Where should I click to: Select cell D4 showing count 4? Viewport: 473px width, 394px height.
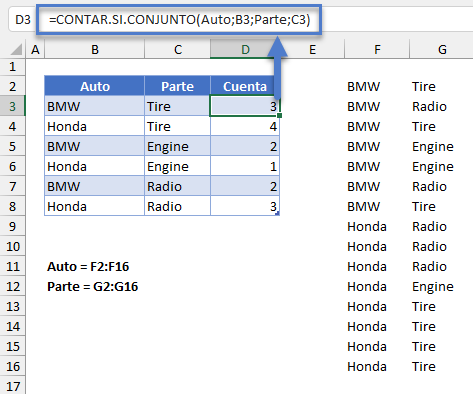(x=245, y=126)
